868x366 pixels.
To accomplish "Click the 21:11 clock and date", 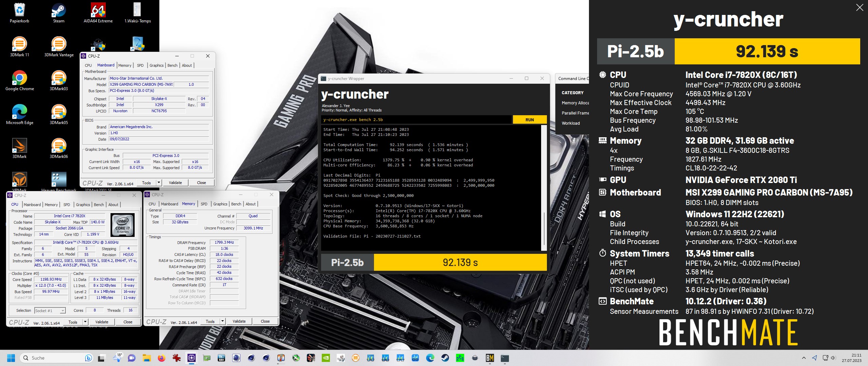I will tap(851, 358).
